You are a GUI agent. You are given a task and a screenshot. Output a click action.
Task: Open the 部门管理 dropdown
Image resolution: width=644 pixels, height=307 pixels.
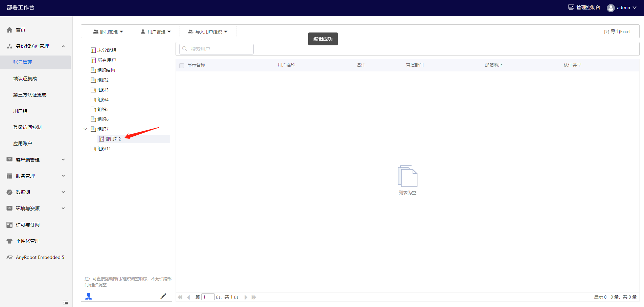(108, 31)
